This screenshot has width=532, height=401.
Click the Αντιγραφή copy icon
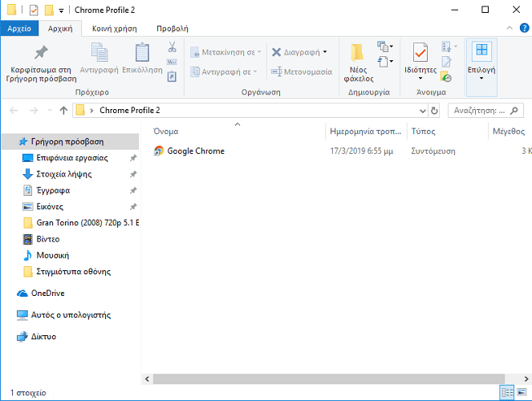[x=99, y=52]
